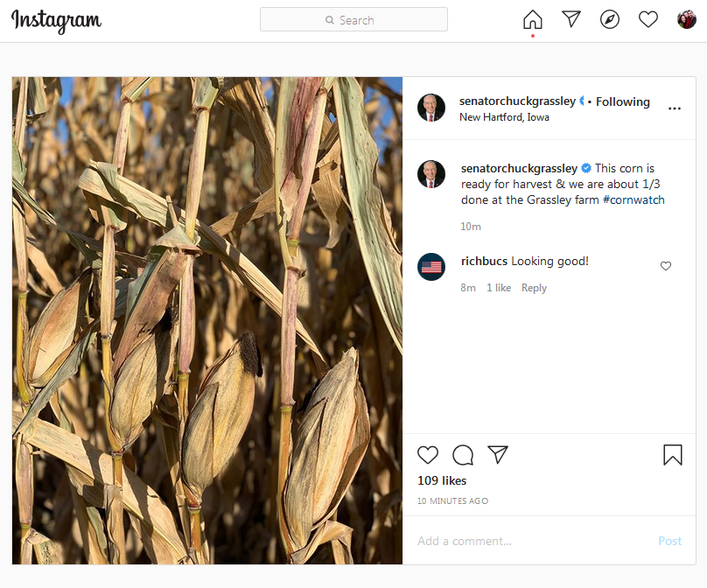Open the Explore compass icon
The width and height of the screenshot is (707, 588).
tap(610, 19)
